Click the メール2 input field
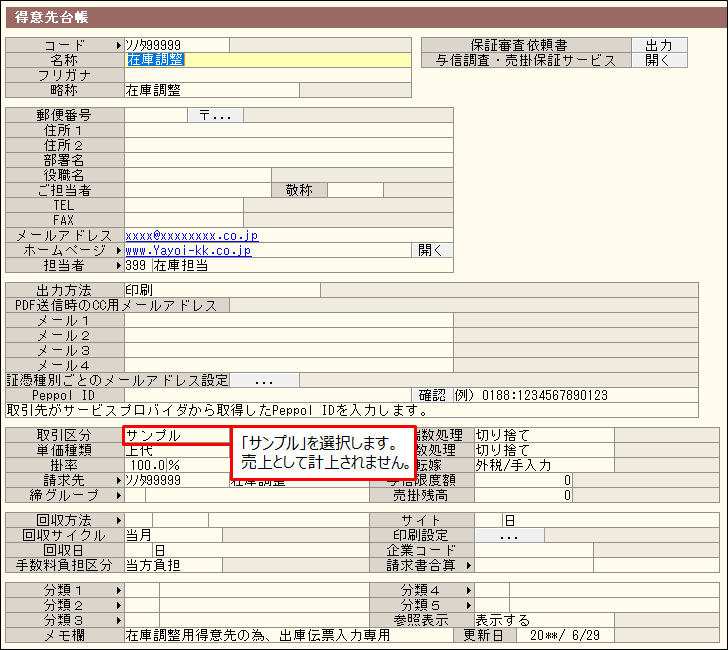The height and width of the screenshot is (650, 728). tap(289, 336)
